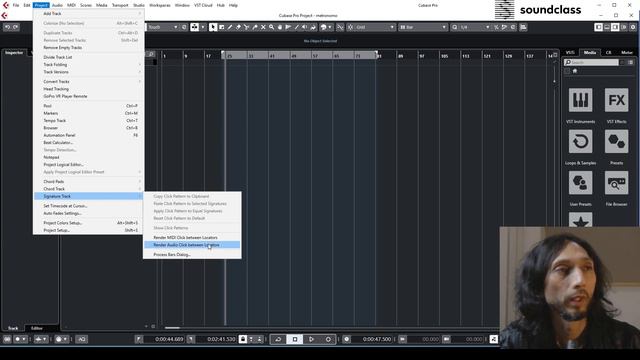The width and height of the screenshot is (640, 360).
Task: Open the VST Instruments tile
Action: (580, 100)
